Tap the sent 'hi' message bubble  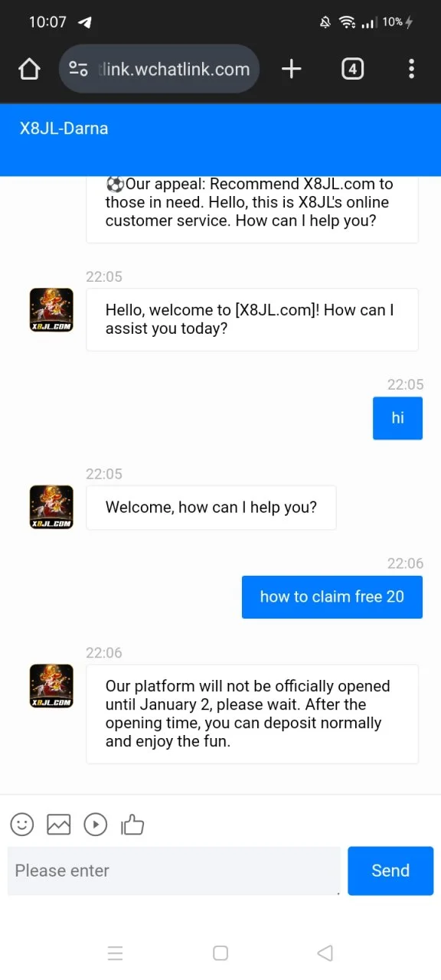[x=397, y=418]
